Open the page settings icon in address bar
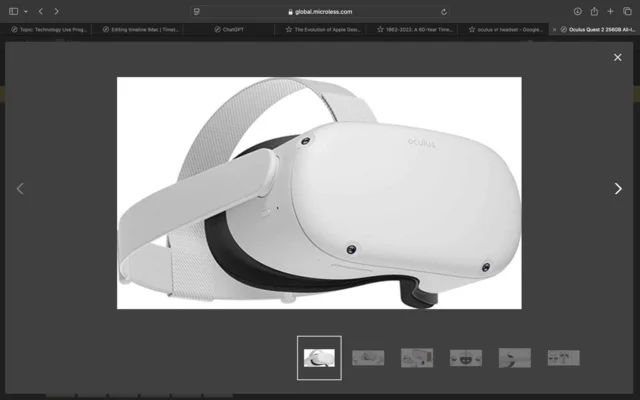The image size is (640, 400). (197, 12)
